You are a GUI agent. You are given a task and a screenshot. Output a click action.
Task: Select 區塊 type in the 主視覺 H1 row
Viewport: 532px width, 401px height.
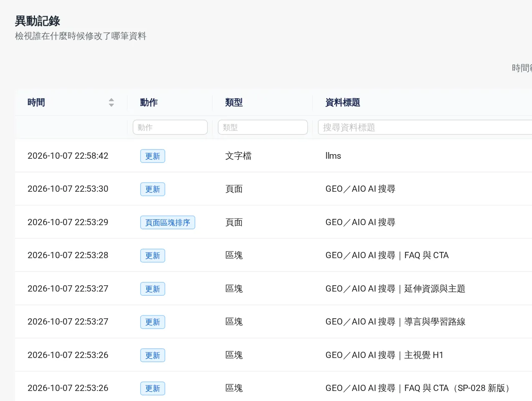(x=234, y=355)
